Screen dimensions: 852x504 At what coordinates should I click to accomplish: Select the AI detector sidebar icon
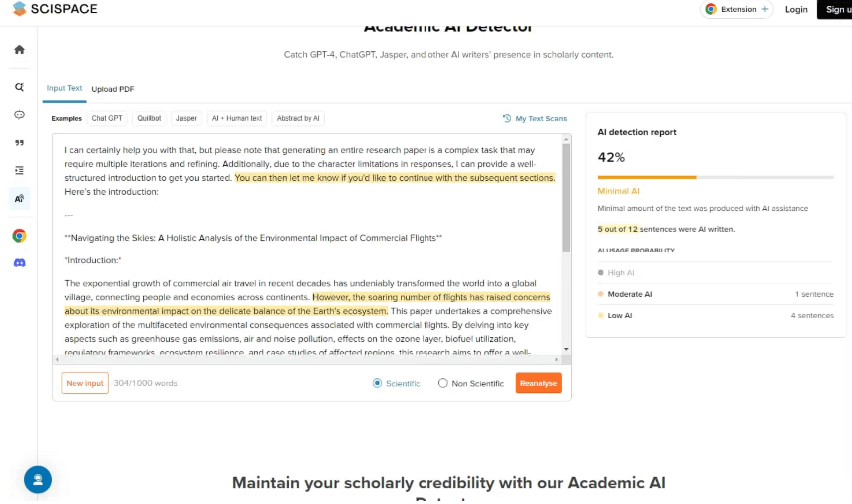click(x=19, y=199)
